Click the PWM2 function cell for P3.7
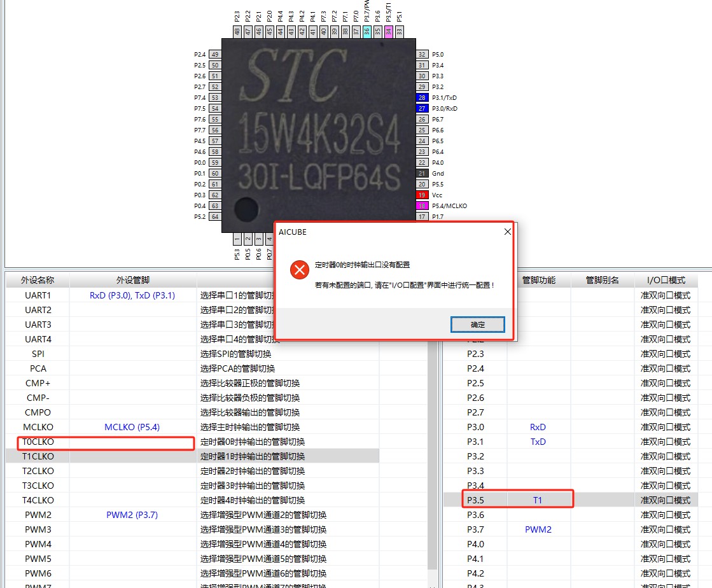712x588 pixels. click(538, 529)
